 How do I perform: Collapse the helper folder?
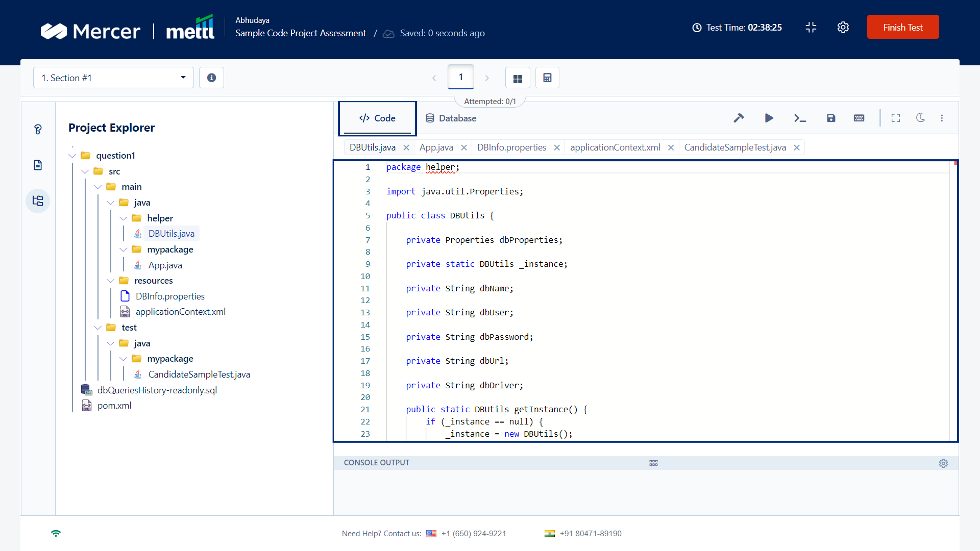(x=123, y=218)
